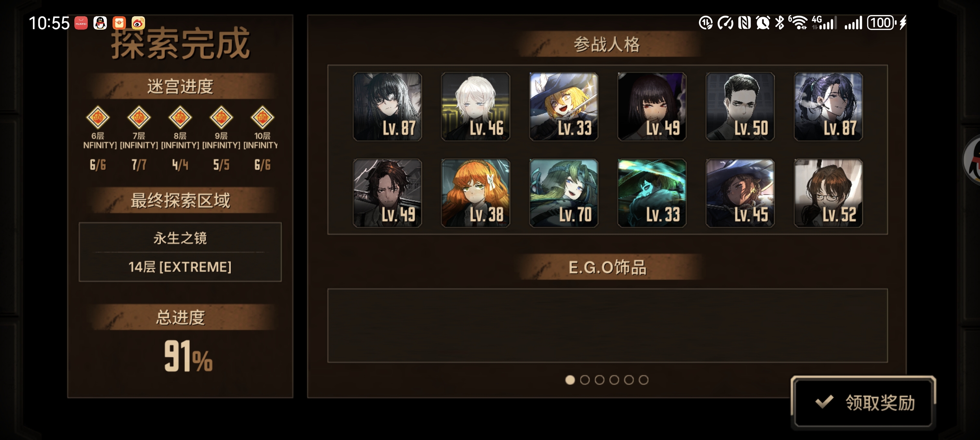Viewport: 980px width, 440px height.
Task: Select the Lv. 33 blonde blue-hat character
Action: tap(564, 107)
